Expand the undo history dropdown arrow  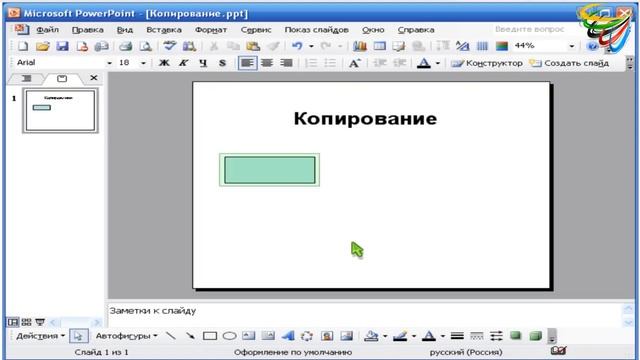pos(311,46)
